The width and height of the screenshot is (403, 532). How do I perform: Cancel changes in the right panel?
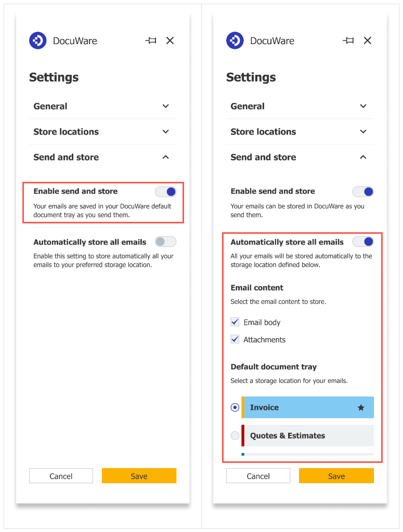point(258,475)
